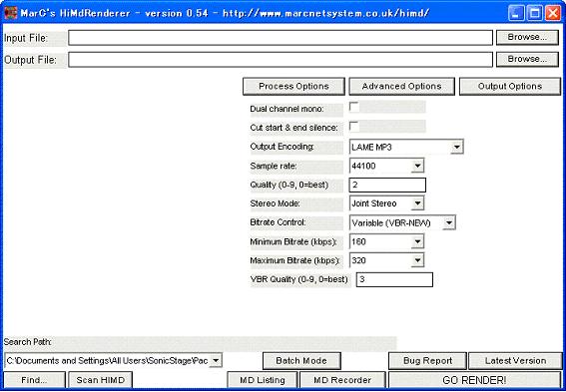This screenshot has height=392, width=566.
Task: Open the Maximum Bitrate dropdown showing 320
Action: click(x=386, y=260)
